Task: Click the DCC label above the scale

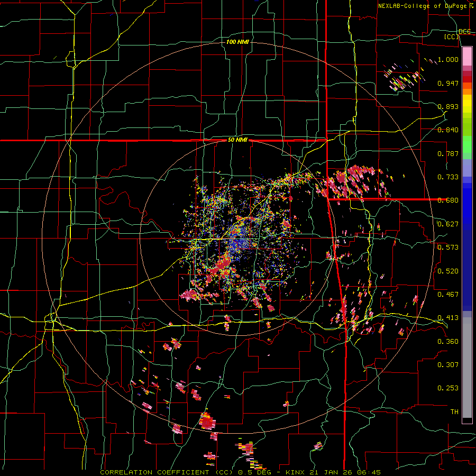Action: (x=465, y=32)
